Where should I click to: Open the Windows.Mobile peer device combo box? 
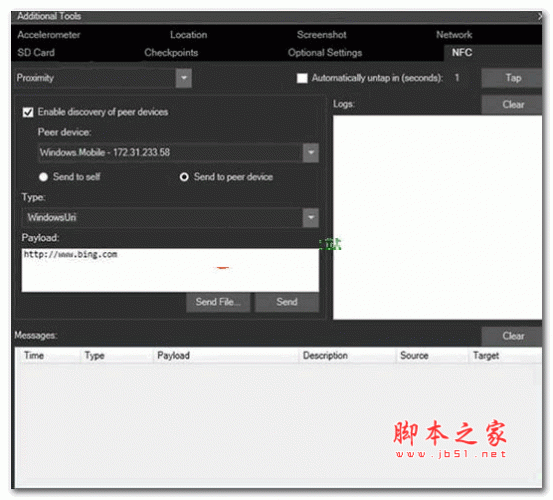click(x=178, y=153)
